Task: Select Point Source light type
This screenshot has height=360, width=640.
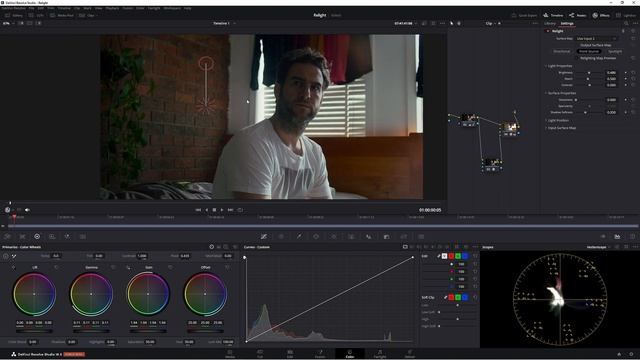Action: point(589,51)
